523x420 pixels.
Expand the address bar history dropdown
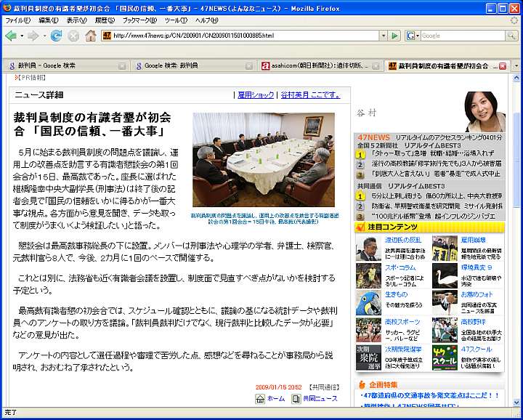(383, 36)
